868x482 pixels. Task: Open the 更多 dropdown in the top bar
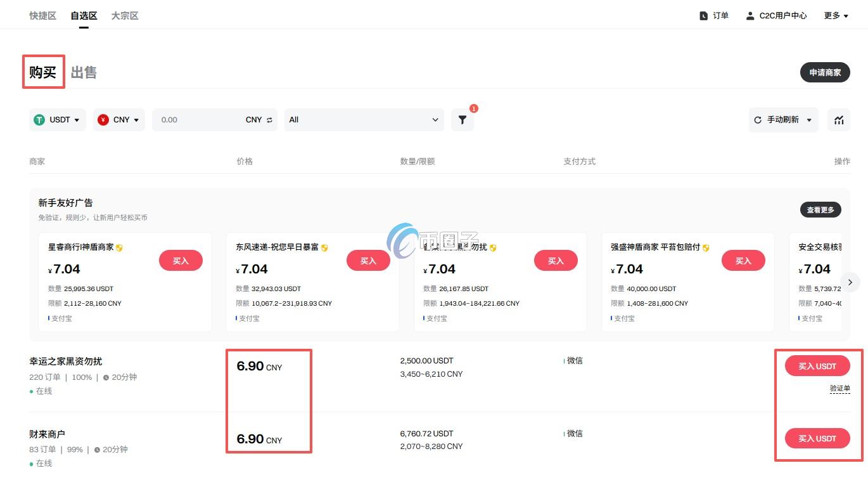[835, 15]
